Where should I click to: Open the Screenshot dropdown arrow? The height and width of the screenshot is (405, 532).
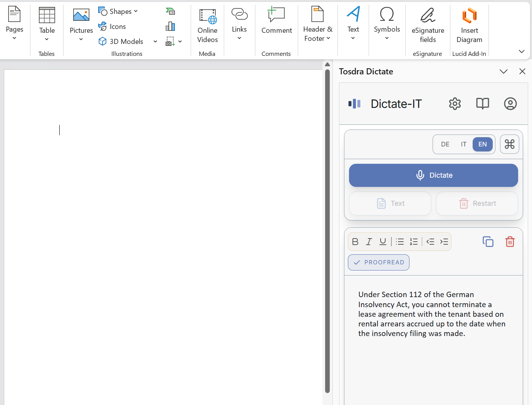(180, 41)
